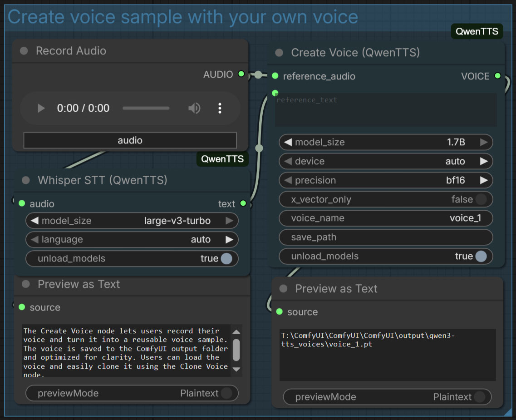The image size is (516, 420).
Task: Open the Create Voice model_size 1.7B selector
Action: pos(386,142)
